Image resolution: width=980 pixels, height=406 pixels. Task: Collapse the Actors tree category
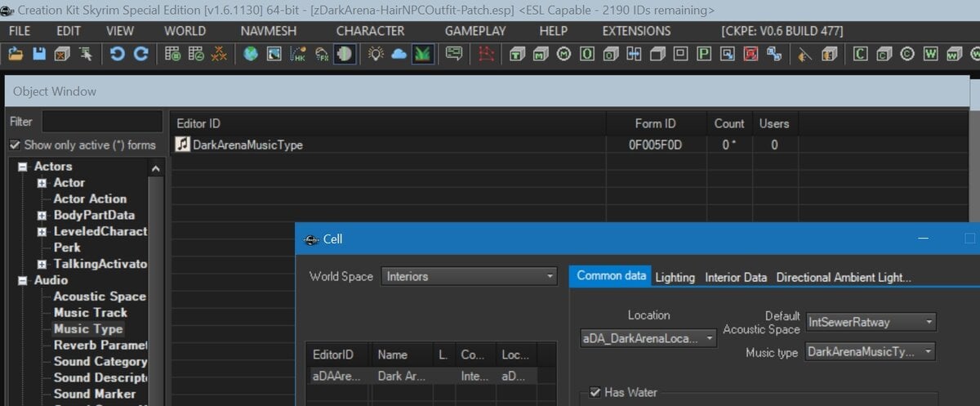pyautogui.click(x=23, y=167)
